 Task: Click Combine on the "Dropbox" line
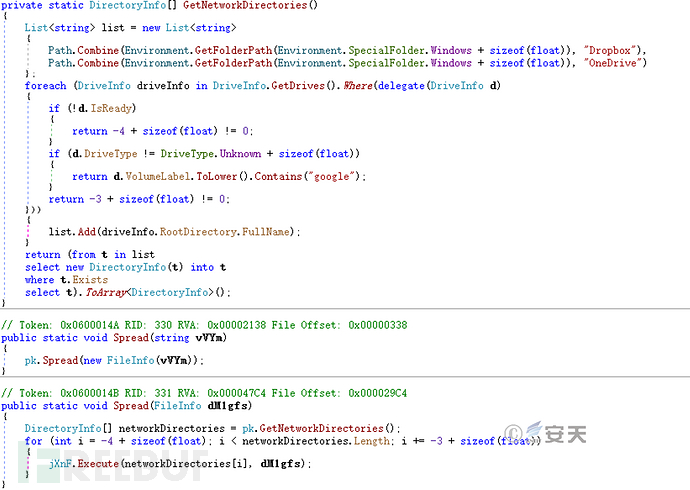[x=98, y=50]
